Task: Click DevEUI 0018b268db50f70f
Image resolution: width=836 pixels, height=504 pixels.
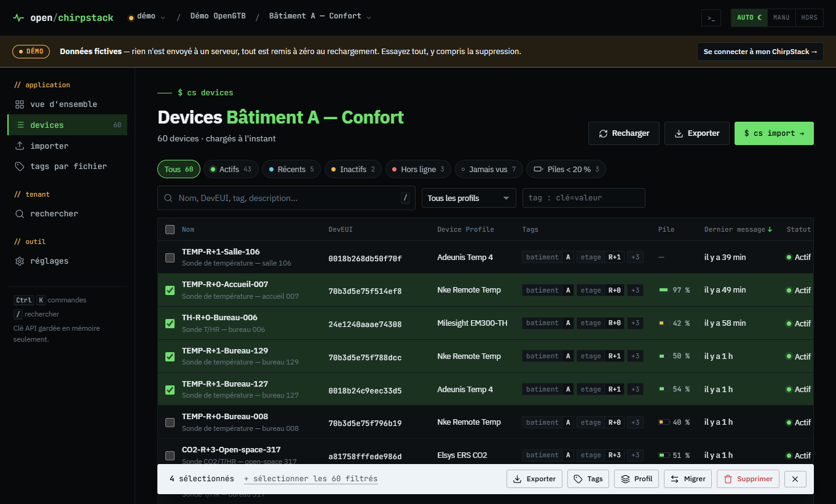Action: tap(365, 258)
